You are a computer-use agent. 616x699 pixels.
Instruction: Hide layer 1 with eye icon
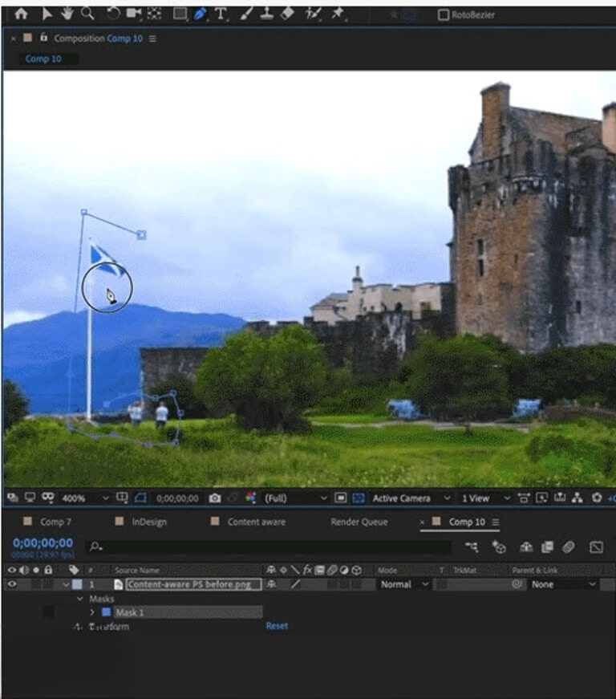click(12, 584)
